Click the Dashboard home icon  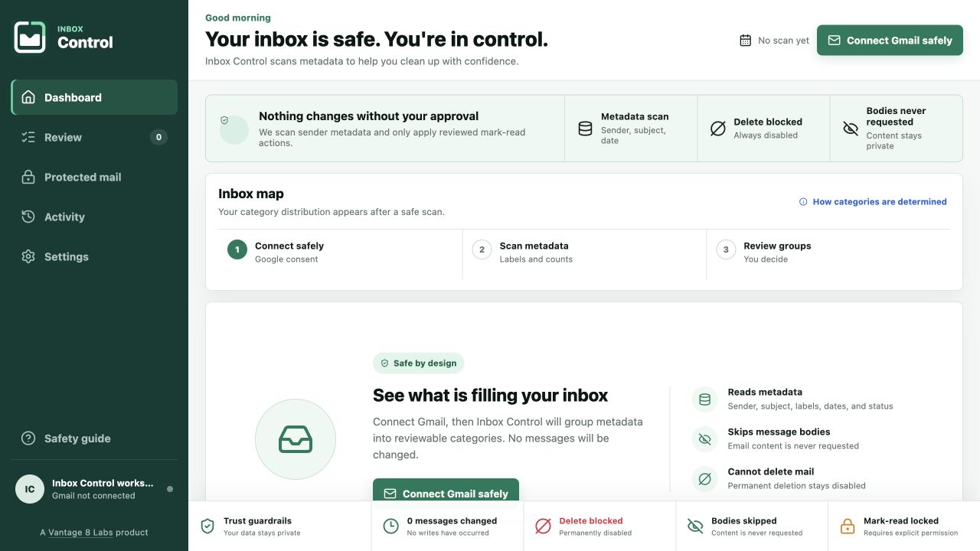[28, 97]
